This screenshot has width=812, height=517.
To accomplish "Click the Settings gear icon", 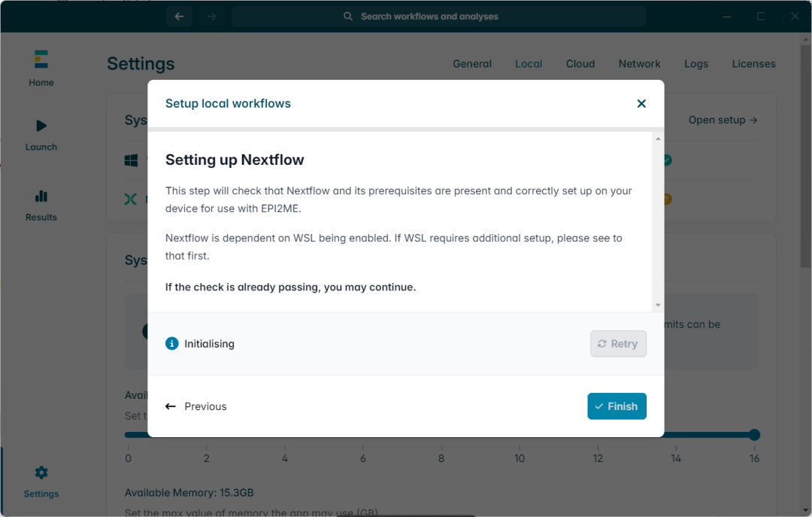I will click(x=41, y=473).
